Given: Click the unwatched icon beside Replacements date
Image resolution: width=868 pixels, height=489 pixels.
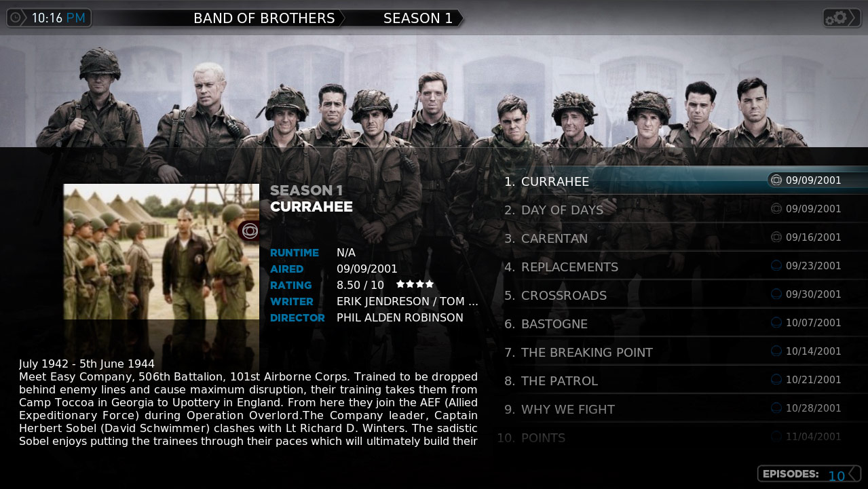Looking at the screenshot, I should coord(777,266).
